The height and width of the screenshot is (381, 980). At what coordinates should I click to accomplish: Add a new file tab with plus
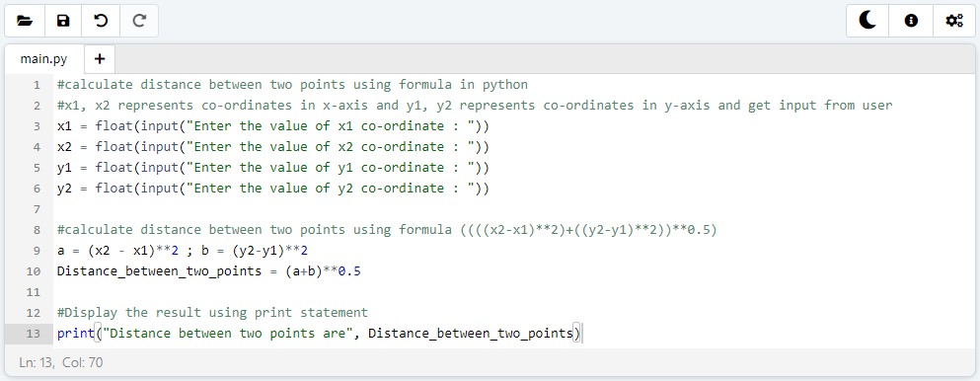[100, 59]
